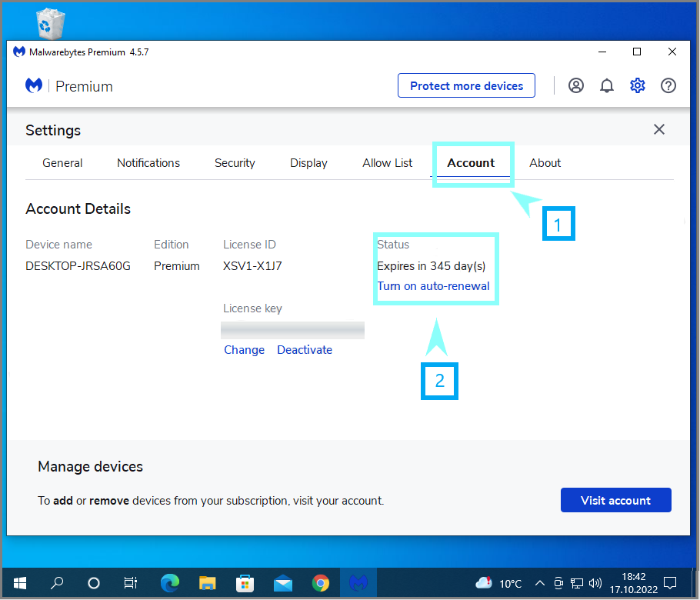Open network status tray icon

(x=577, y=583)
